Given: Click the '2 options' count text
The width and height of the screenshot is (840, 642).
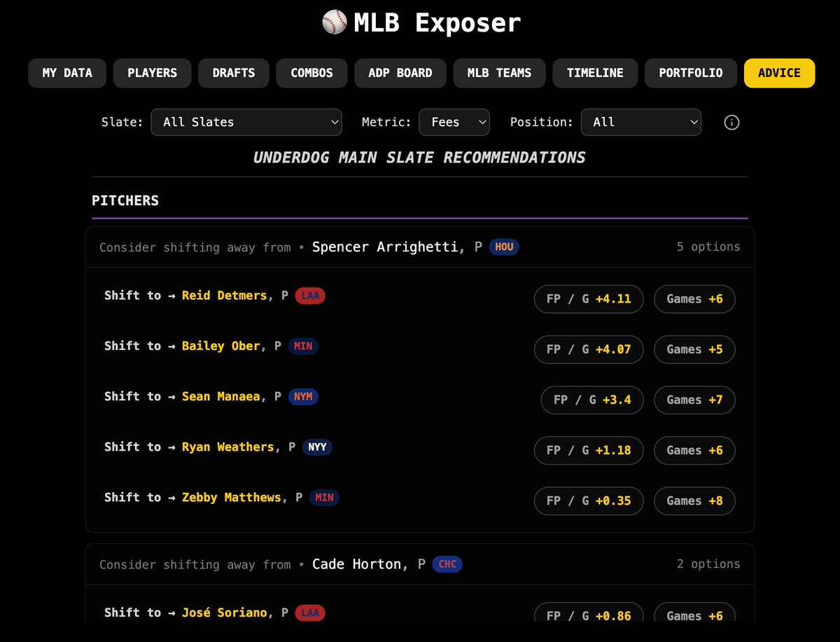Looking at the screenshot, I should tap(708, 564).
